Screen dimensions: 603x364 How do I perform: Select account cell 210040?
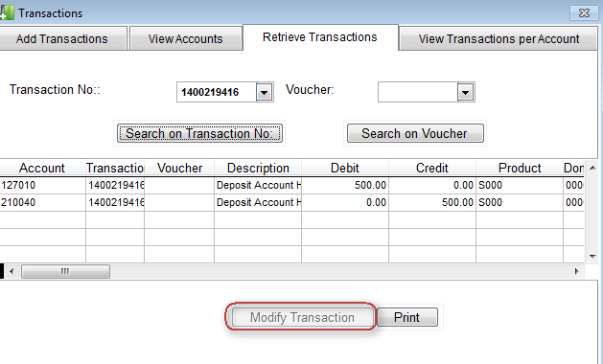pos(42,202)
